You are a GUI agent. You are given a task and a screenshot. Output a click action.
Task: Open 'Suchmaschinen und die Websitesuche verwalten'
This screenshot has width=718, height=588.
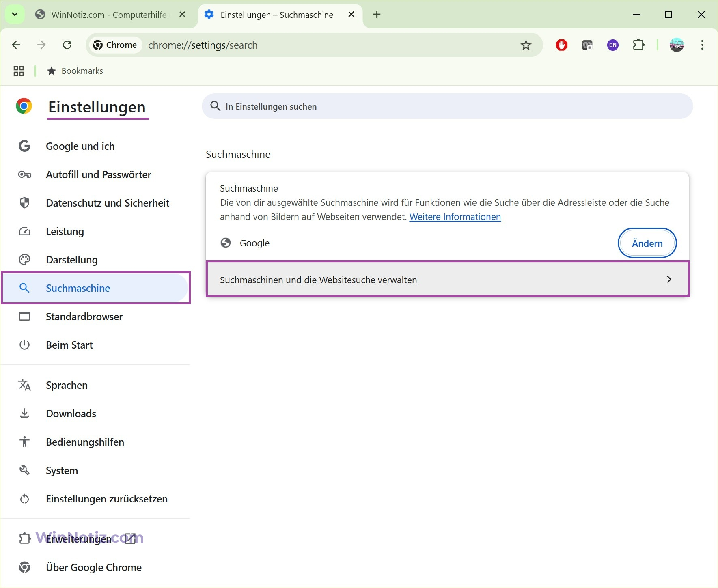pos(447,280)
